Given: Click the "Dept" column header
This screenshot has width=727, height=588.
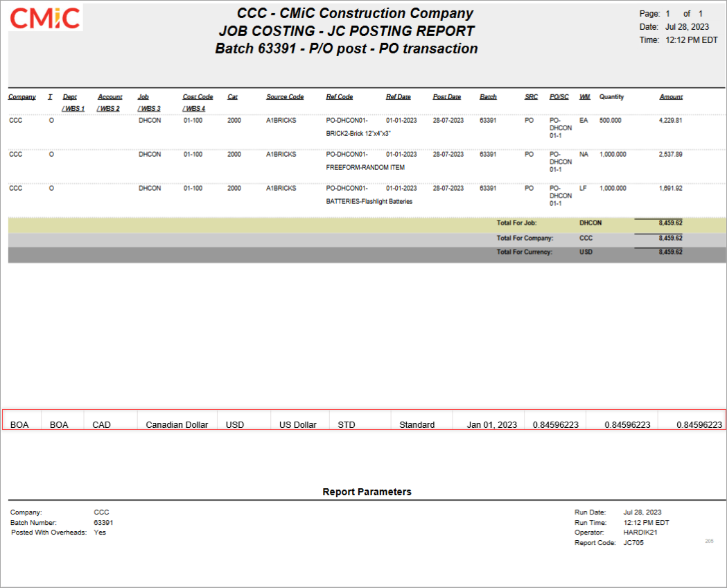Looking at the screenshot, I should (70, 97).
